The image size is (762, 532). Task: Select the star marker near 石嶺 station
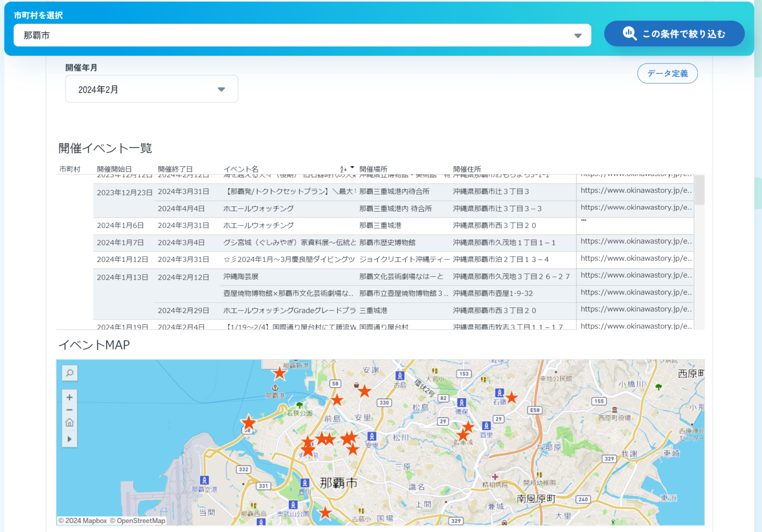(511, 397)
